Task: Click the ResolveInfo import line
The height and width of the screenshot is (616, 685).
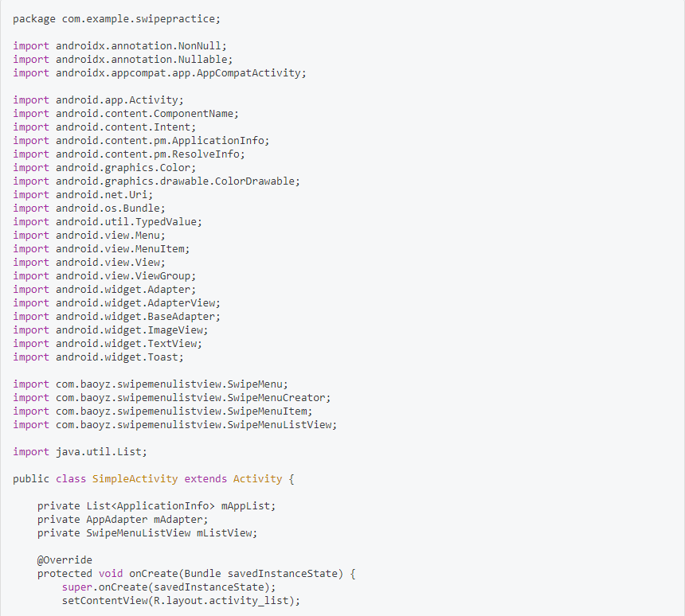Action: pyautogui.click(x=129, y=154)
